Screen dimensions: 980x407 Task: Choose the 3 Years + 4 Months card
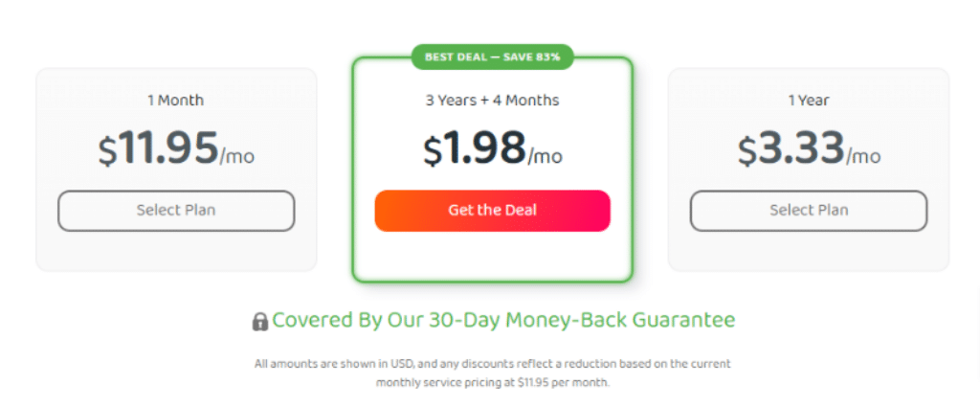493,170
